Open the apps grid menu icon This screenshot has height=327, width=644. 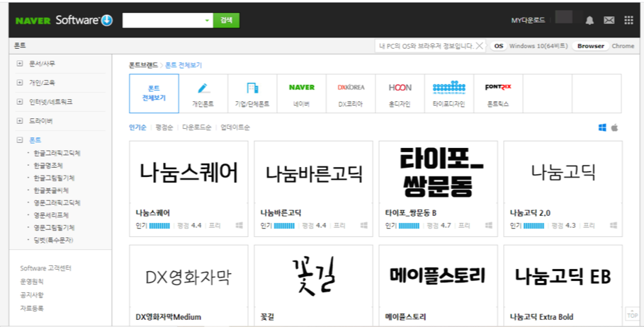629,20
